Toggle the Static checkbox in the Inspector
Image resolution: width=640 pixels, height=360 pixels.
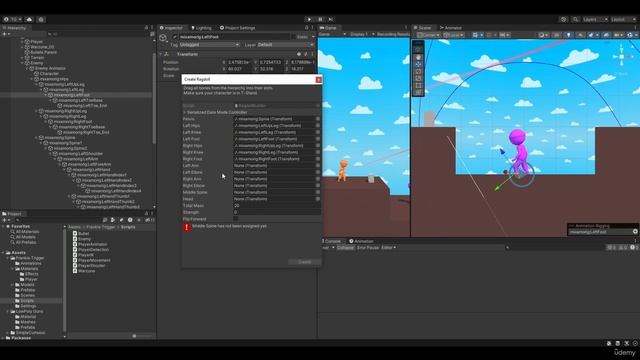(293, 37)
